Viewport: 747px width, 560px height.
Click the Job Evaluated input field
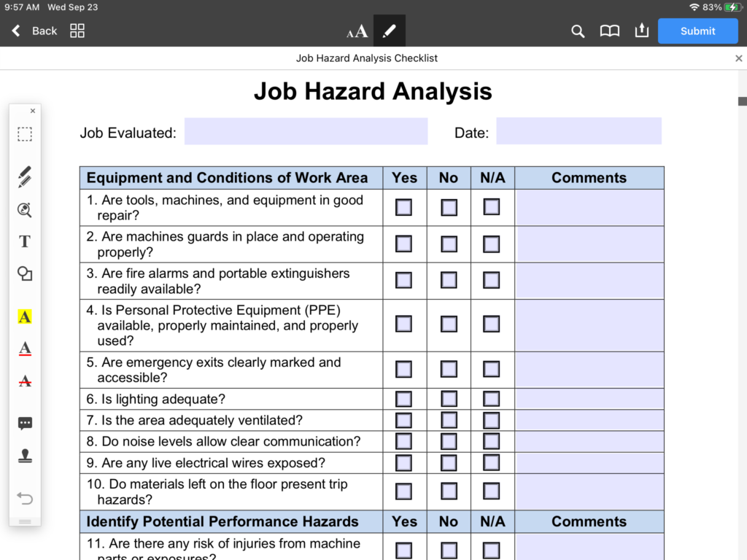(306, 131)
